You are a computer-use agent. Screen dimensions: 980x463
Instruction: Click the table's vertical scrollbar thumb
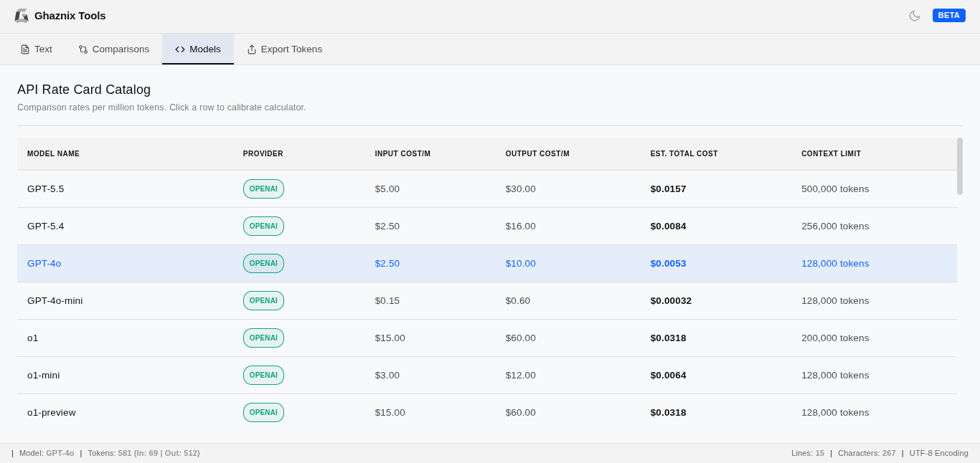point(960,166)
